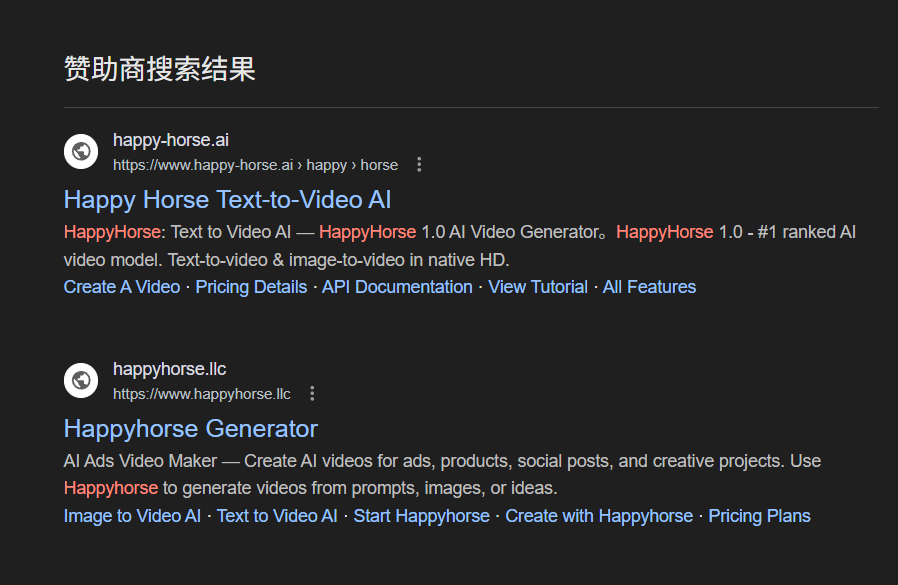View the Pricing Plans sitelink
Viewport: 898px width, 585px height.
coord(759,516)
